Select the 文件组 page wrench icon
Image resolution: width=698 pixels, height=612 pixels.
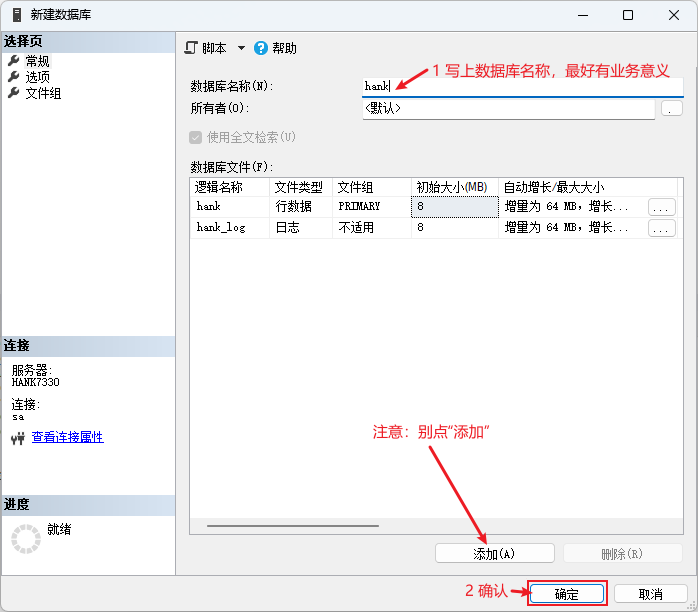pos(14,93)
